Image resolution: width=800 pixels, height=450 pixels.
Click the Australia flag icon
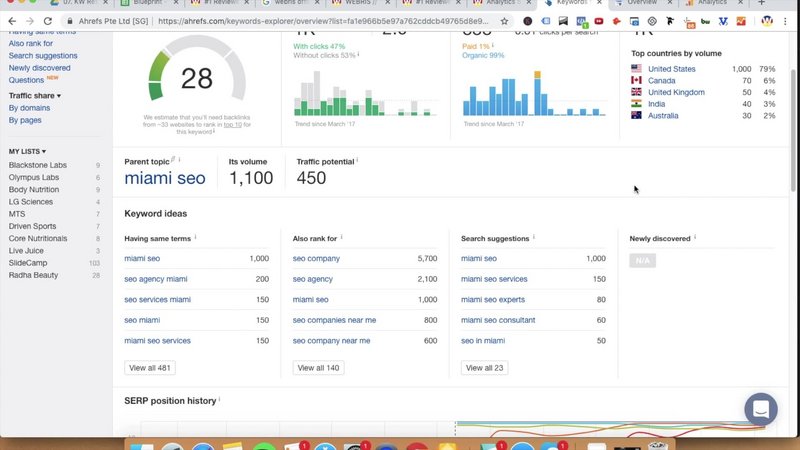pyautogui.click(x=636, y=115)
